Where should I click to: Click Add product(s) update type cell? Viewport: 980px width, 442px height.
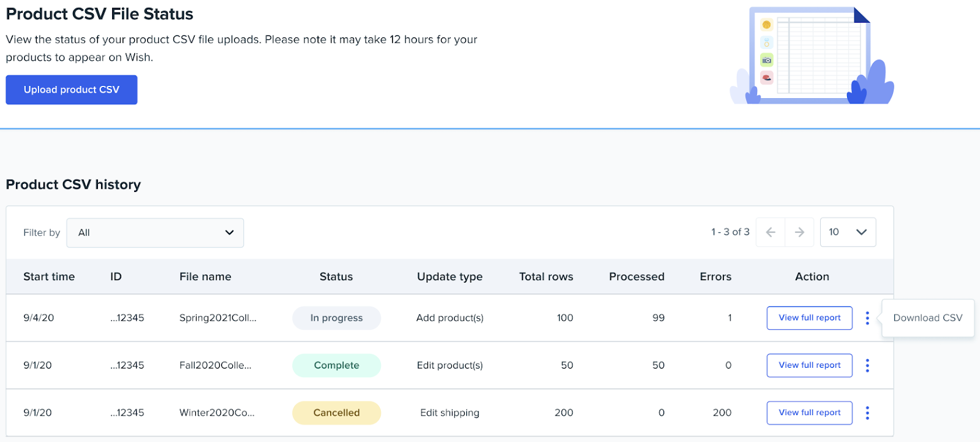(450, 318)
